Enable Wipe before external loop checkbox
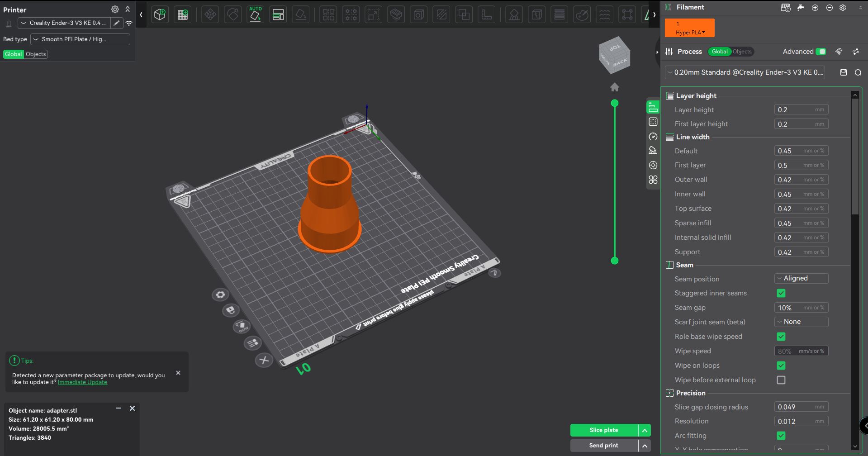Screen dimensions: 868x456 click(x=781, y=380)
